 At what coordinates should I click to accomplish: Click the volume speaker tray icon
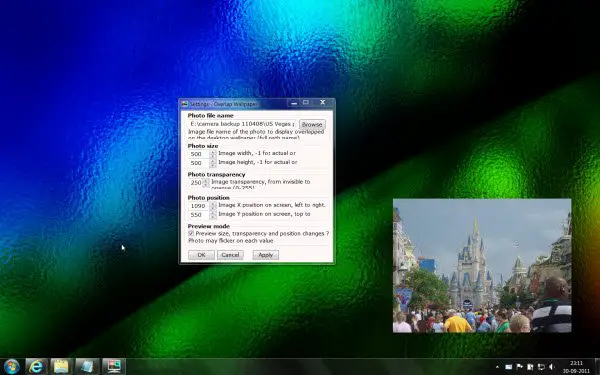(x=552, y=367)
